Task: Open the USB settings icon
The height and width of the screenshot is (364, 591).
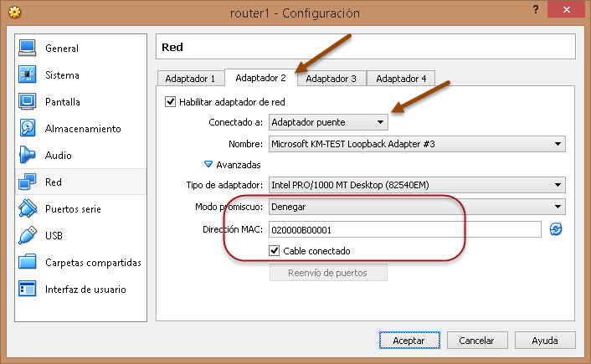Action: click(x=28, y=236)
